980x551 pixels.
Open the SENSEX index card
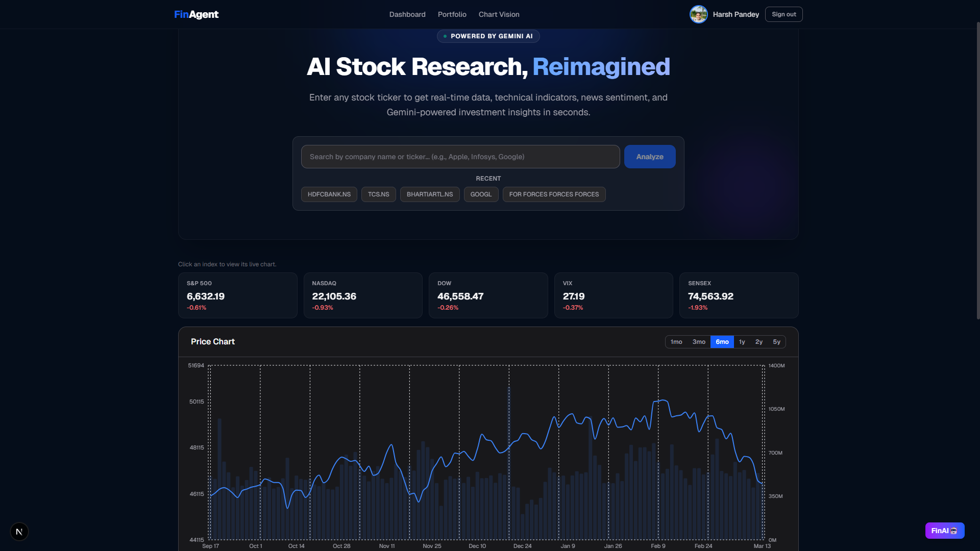click(x=739, y=295)
